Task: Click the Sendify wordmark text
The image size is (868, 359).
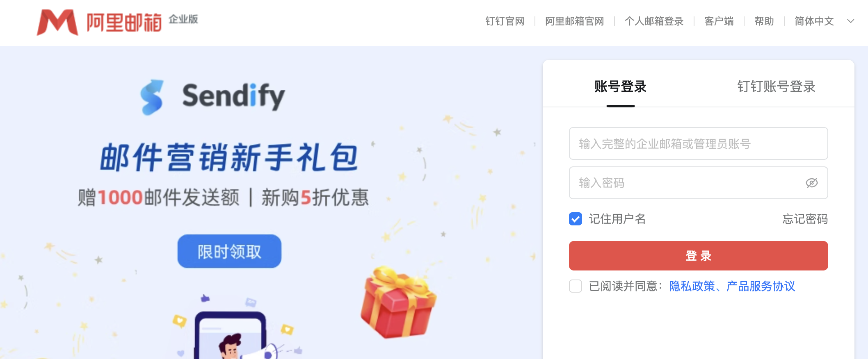Action: [233, 97]
